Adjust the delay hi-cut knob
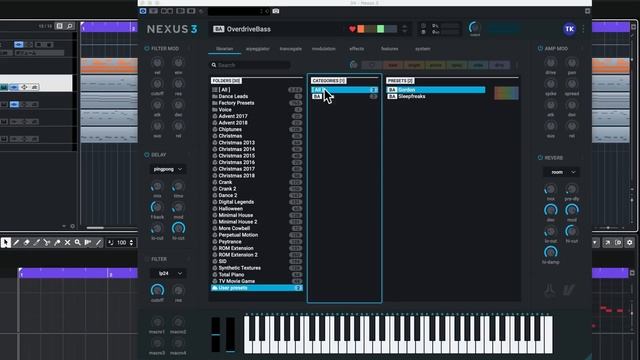The width and height of the screenshot is (640, 360). (178, 228)
